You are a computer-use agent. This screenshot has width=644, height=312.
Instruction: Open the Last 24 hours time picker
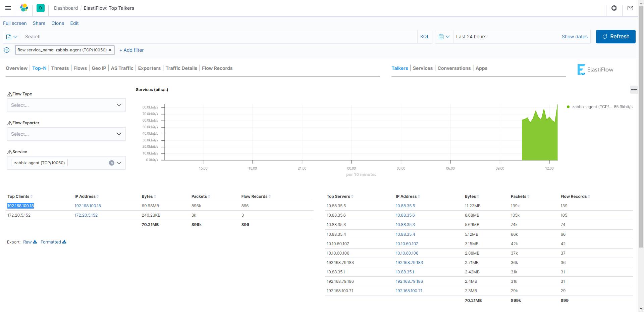(471, 37)
